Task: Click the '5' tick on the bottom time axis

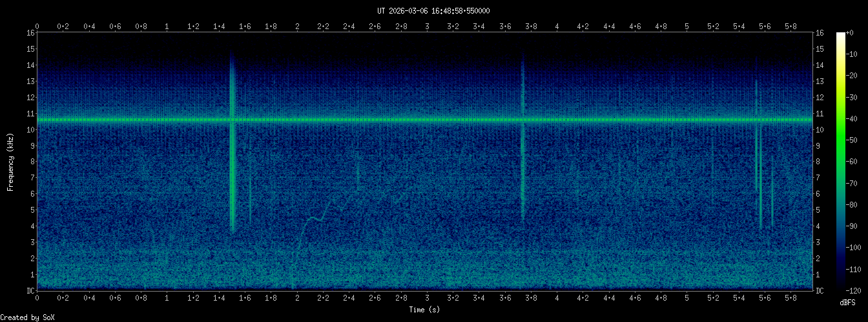Action: pyautogui.click(x=687, y=297)
